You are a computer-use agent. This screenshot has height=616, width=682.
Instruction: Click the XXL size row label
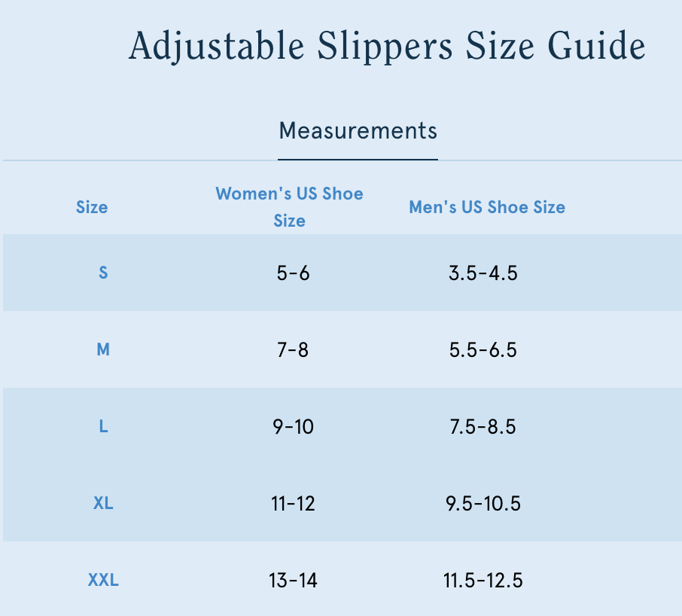103,581
